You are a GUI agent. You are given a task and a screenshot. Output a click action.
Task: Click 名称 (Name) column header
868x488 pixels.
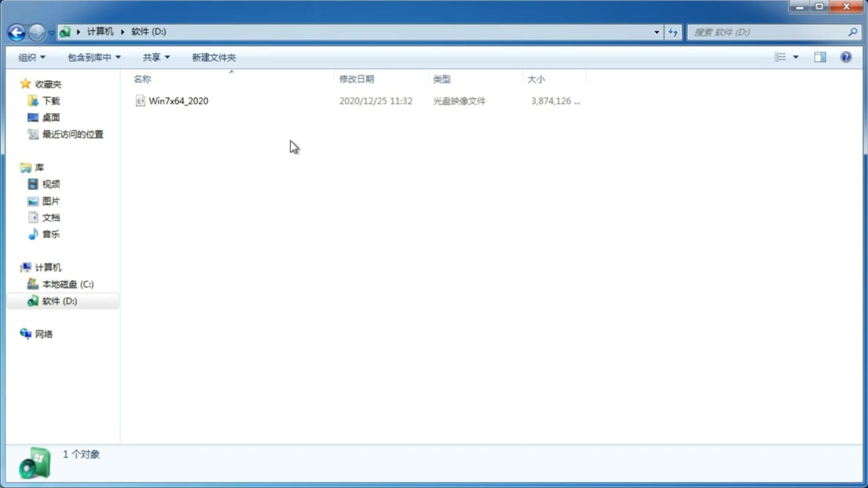point(142,79)
